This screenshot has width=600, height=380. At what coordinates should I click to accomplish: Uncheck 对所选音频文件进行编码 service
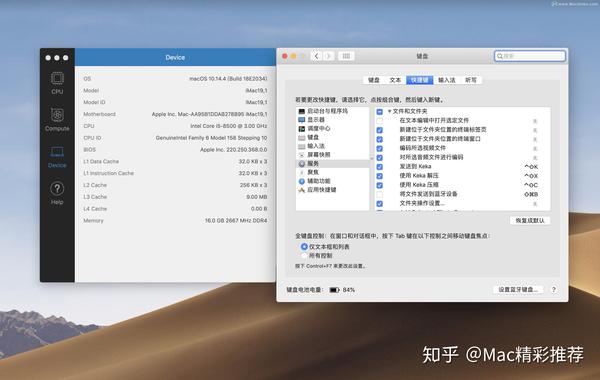[x=380, y=158]
